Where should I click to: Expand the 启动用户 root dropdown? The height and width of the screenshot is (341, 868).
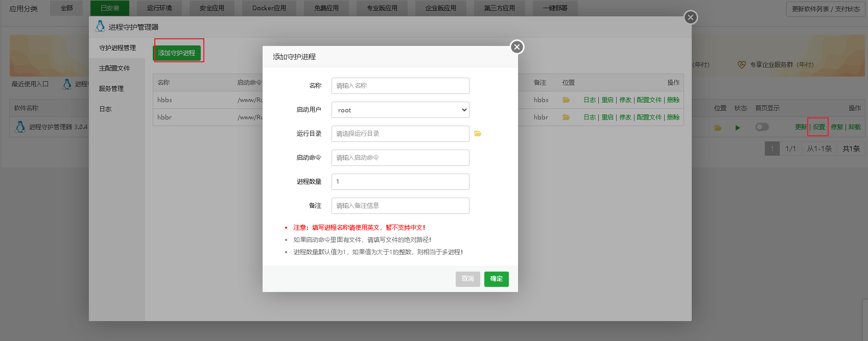400,110
